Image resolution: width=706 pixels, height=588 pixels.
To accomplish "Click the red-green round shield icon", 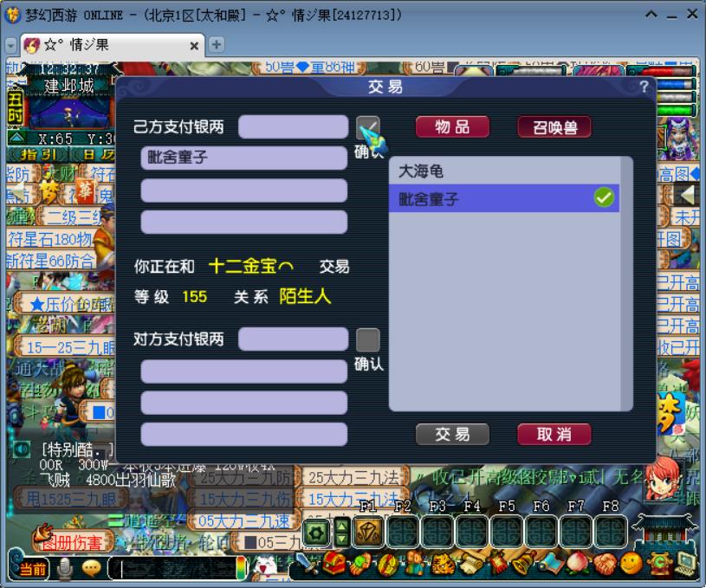I will 388,564.
